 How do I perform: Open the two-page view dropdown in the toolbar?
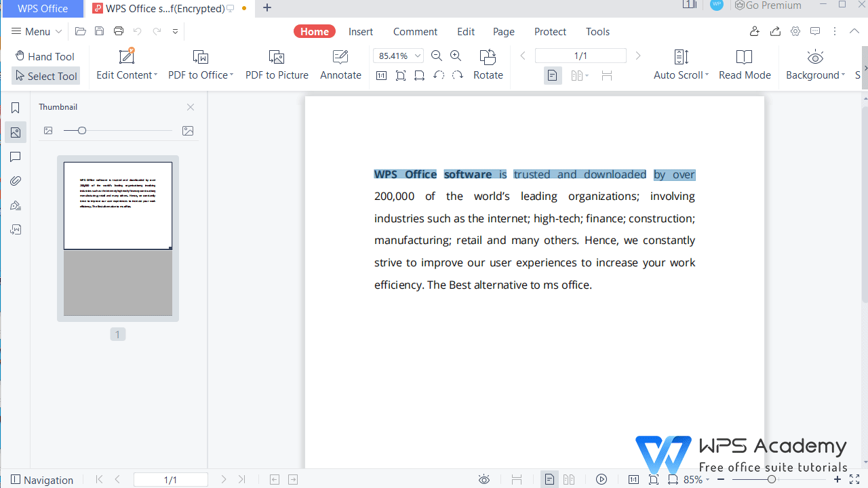click(x=580, y=75)
